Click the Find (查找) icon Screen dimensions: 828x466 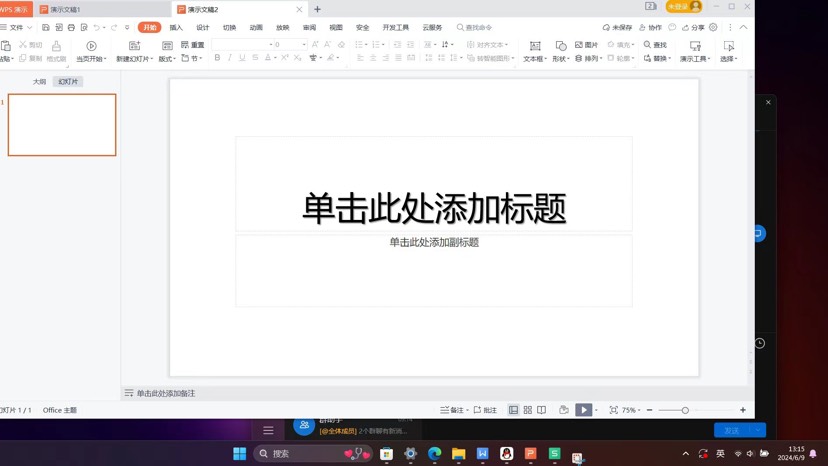point(655,45)
